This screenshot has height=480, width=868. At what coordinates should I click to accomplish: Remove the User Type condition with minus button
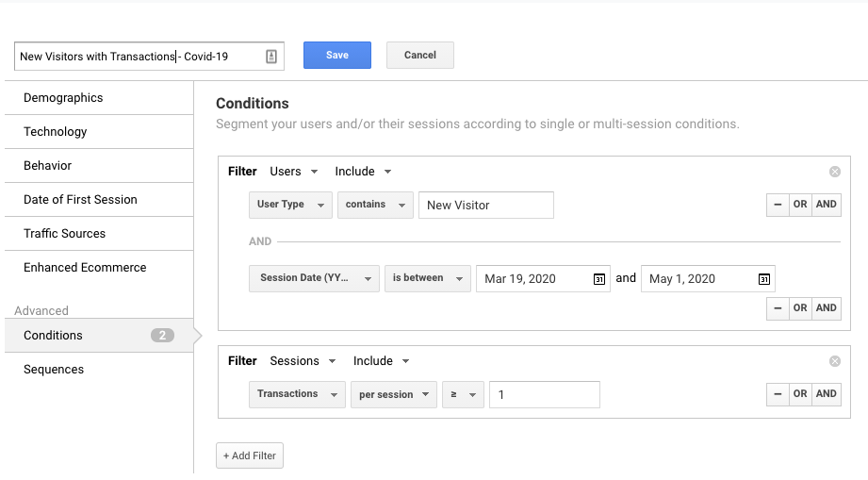(x=778, y=205)
